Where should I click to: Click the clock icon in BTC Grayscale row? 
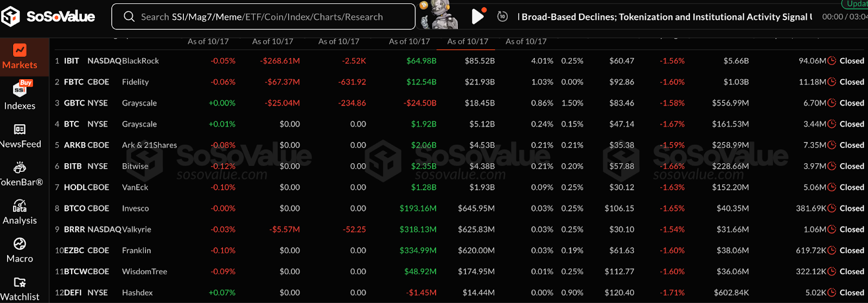(832, 124)
